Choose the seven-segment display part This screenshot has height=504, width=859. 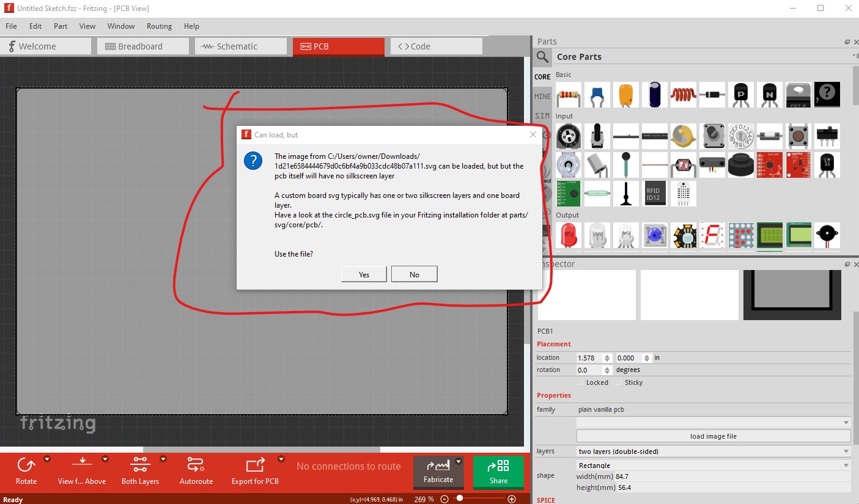(x=712, y=236)
